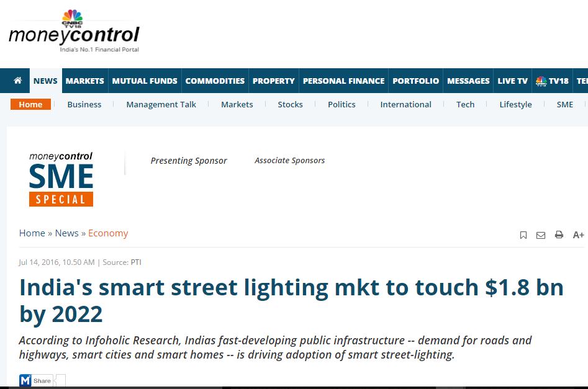Click the home icon in navigation bar
The image size is (588, 389).
(17, 81)
